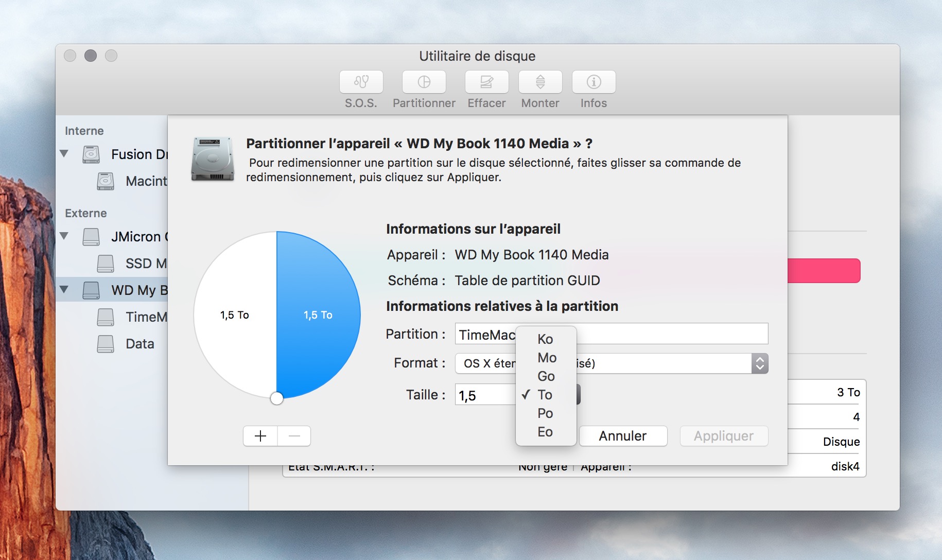
Task: Click the pink usage bar segment
Action: pos(824,271)
